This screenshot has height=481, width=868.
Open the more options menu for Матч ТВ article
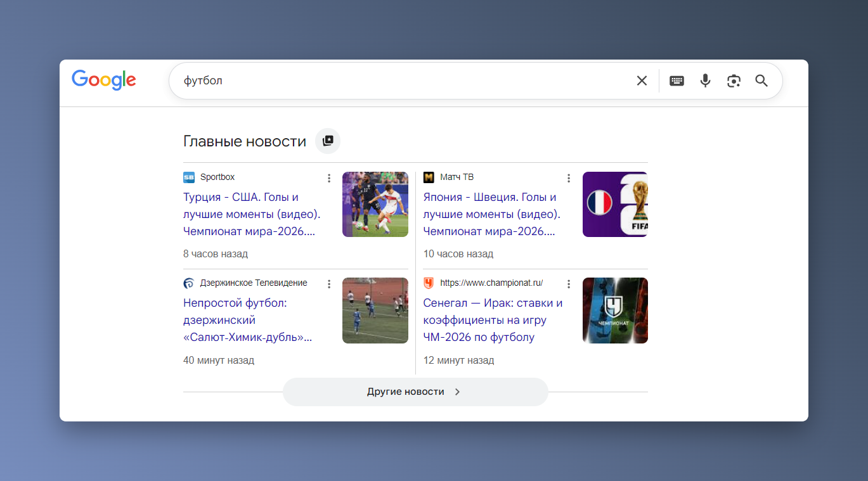(569, 178)
